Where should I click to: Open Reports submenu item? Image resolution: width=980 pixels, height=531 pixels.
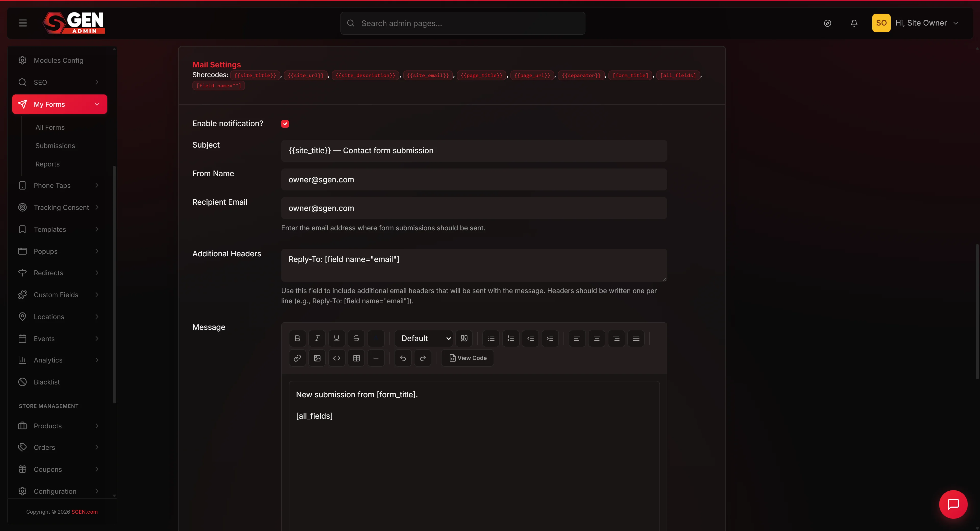coord(47,164)
